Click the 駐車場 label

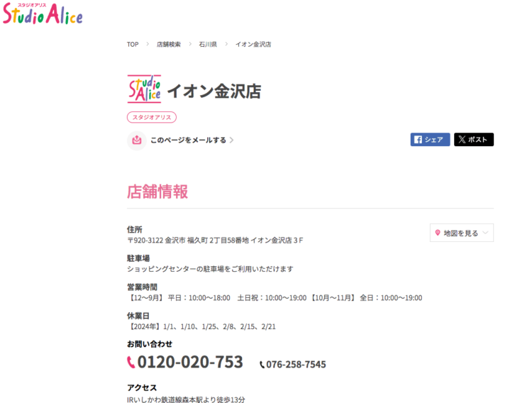[138, 258]
